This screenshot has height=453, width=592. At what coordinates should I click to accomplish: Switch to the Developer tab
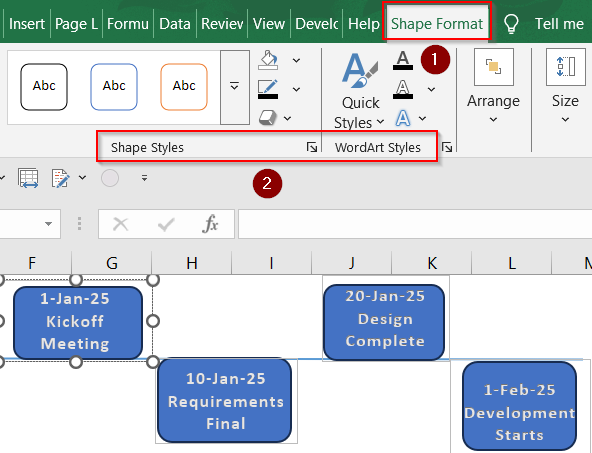[x=316, y=24]
